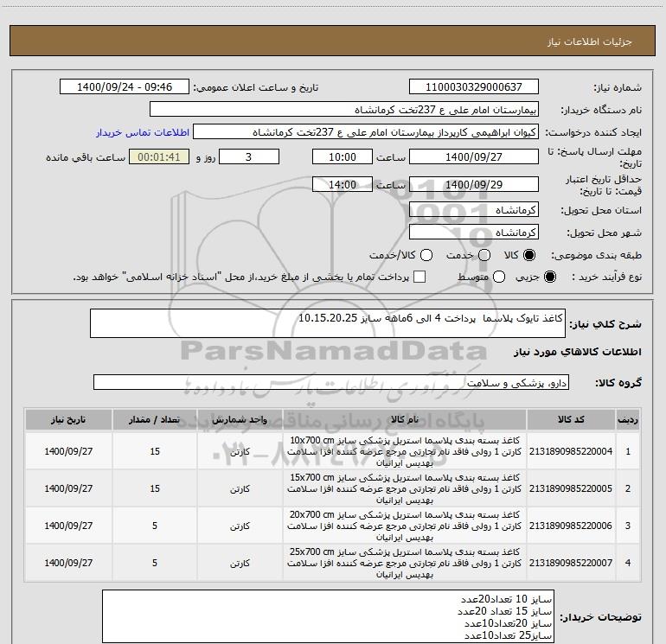Viewport: 666px width, 644px height.
Task: Click the request creator field کیوان ابراهیمی
Action: (366, 132)
